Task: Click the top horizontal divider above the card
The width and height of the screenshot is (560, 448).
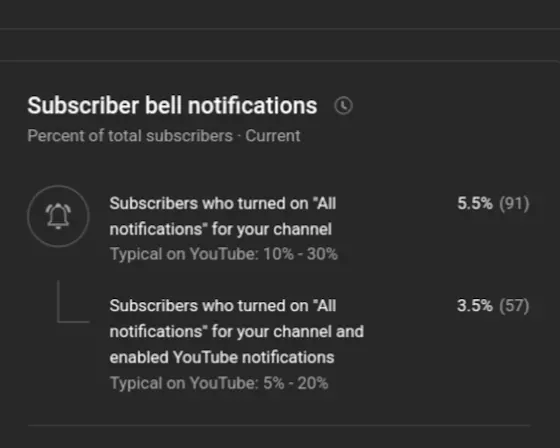Action: click(x=280, y=28)
